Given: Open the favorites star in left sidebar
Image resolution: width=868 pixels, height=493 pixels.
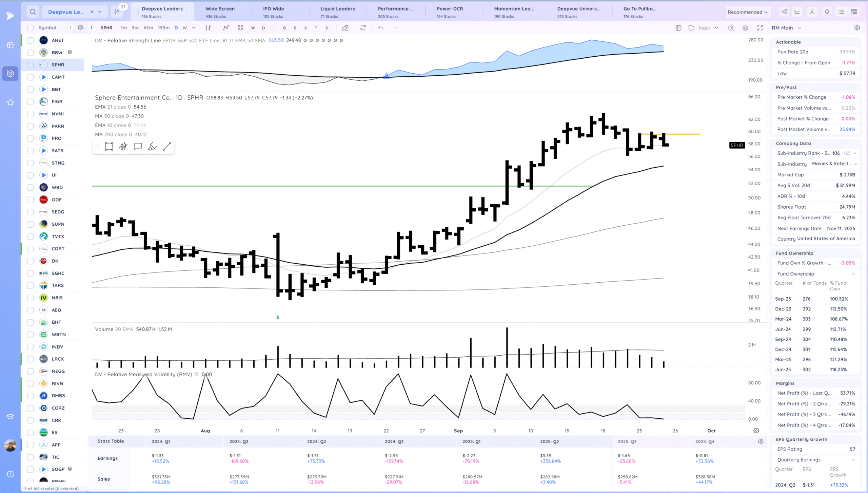Looking at the screenshot, I should pos(11,102).
